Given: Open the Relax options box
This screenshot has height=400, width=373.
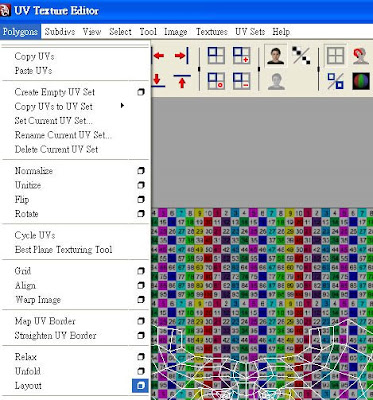Looking at the screenshot, I should (x=141, y=357).
